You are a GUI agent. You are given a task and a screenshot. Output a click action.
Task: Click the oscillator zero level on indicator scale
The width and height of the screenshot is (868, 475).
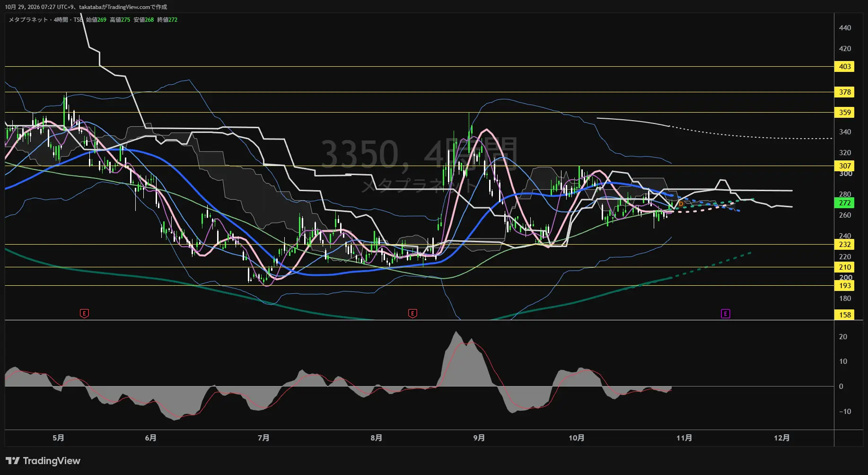click(x=841, y=387)
